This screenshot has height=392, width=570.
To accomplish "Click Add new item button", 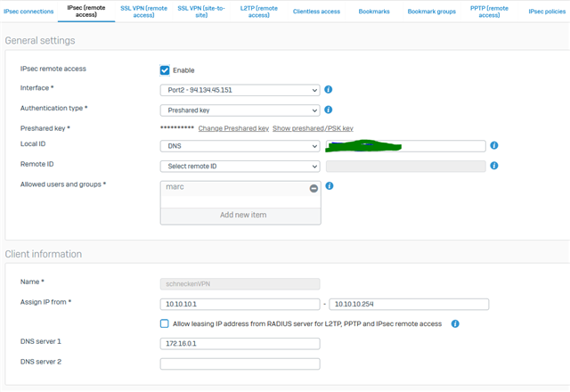I will click(242, 215).
